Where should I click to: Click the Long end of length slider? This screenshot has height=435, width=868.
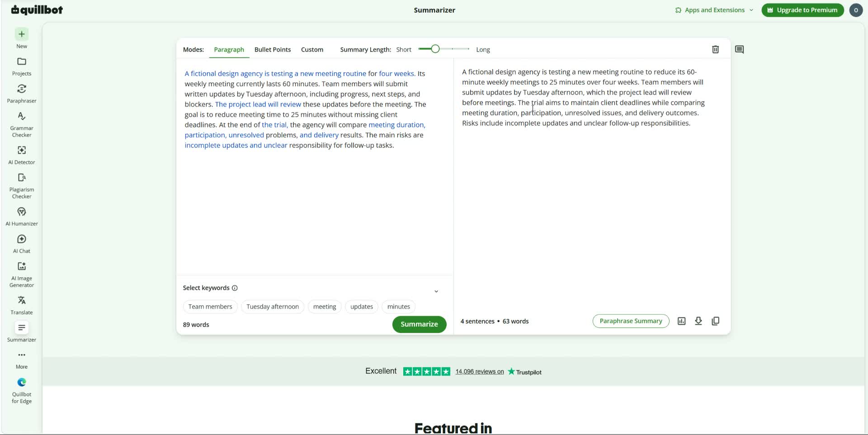pyautogui.click(x=468, y=49)
